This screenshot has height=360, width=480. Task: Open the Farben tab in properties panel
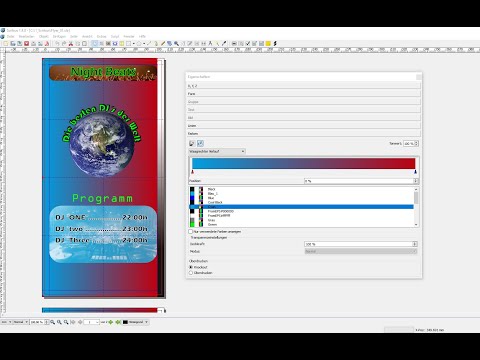click(x=303, y=133)
